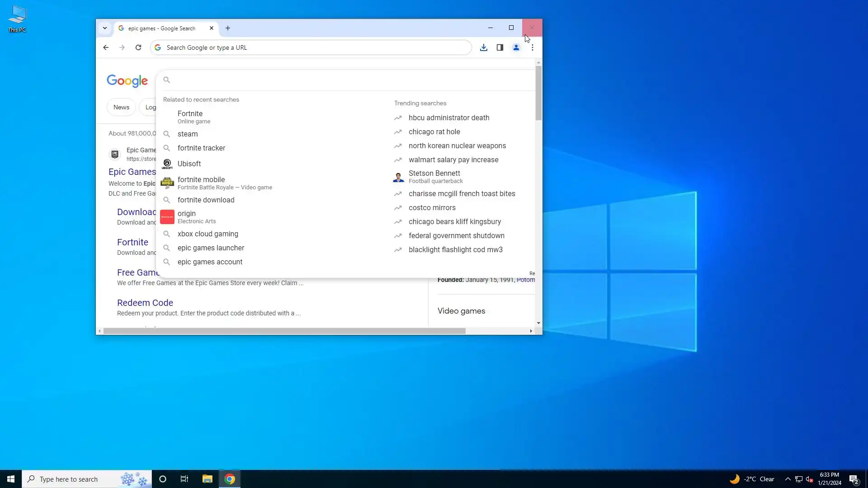
Task: Click the Ubisoft logo suggestion
Action: 167,164
